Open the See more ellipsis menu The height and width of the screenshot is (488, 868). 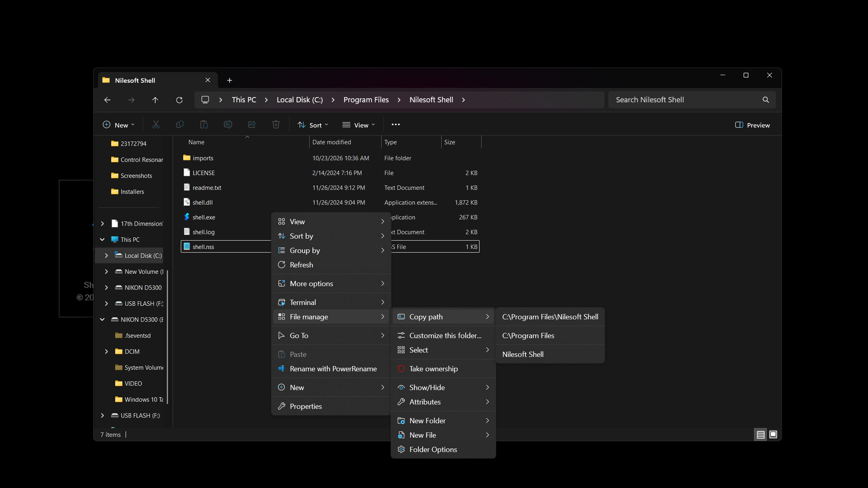tap(396, 125)
